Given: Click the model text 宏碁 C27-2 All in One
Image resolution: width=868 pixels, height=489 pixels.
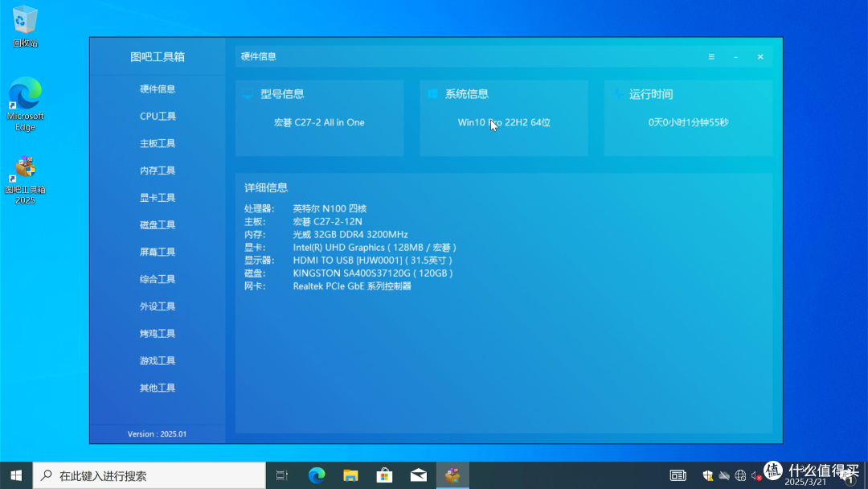Looking at the screenshot, I should pyautogui.click(x=319, y=122).
